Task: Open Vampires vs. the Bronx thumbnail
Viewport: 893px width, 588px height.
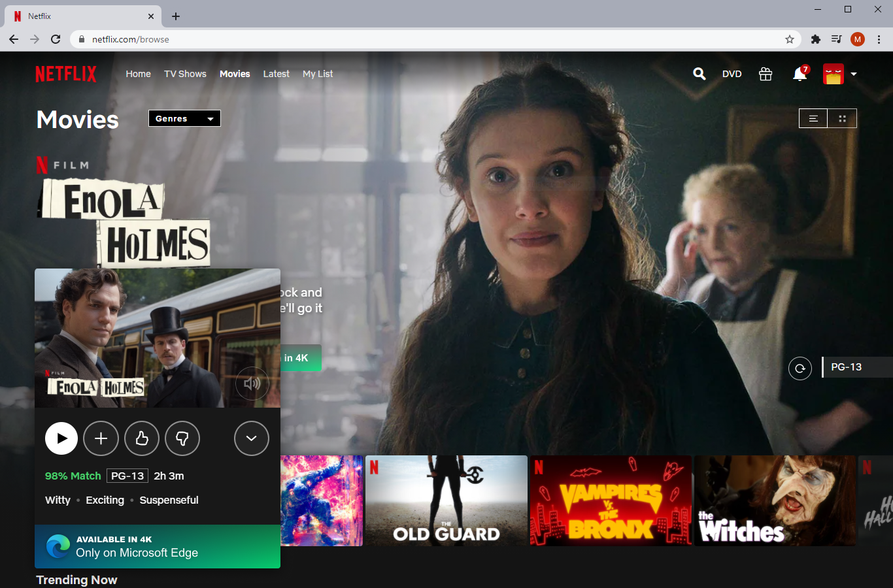Action: tap(611, 500)
